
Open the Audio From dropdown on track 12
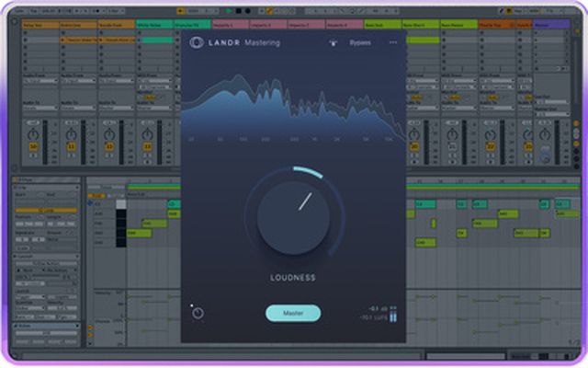(x=117, y=81)
